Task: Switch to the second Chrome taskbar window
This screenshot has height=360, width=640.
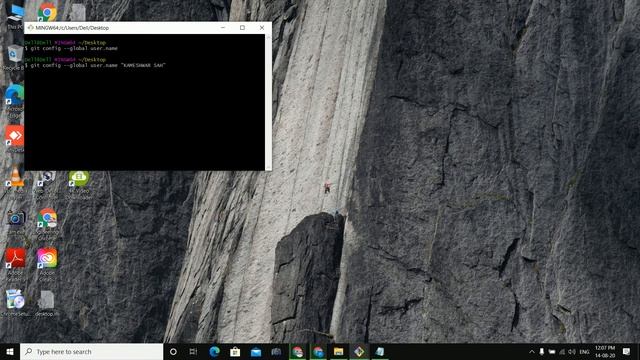Action: coord(318,351)
